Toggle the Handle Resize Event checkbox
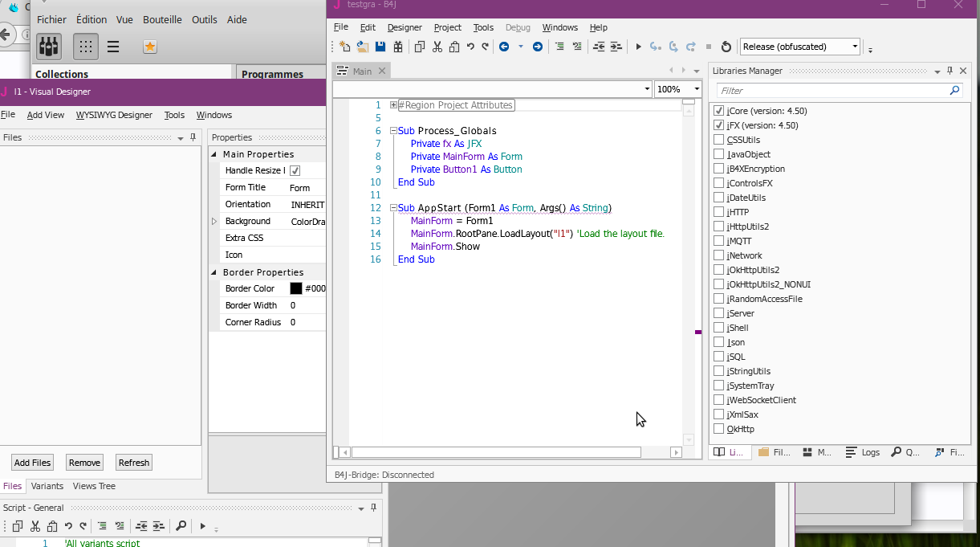 [295, 170]
